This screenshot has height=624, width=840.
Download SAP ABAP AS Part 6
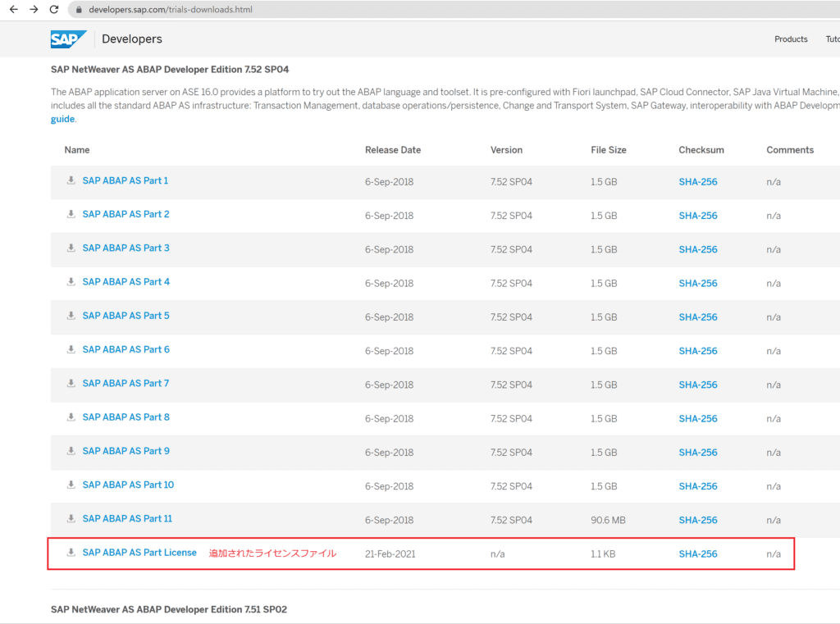[126, 349]
